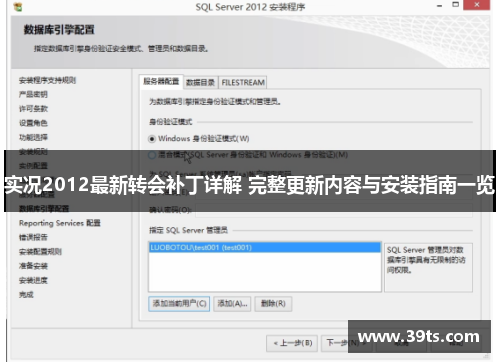Click 许可条款 step in sidebar
This screenshot has height=362, width=500.
pos(33,109)
